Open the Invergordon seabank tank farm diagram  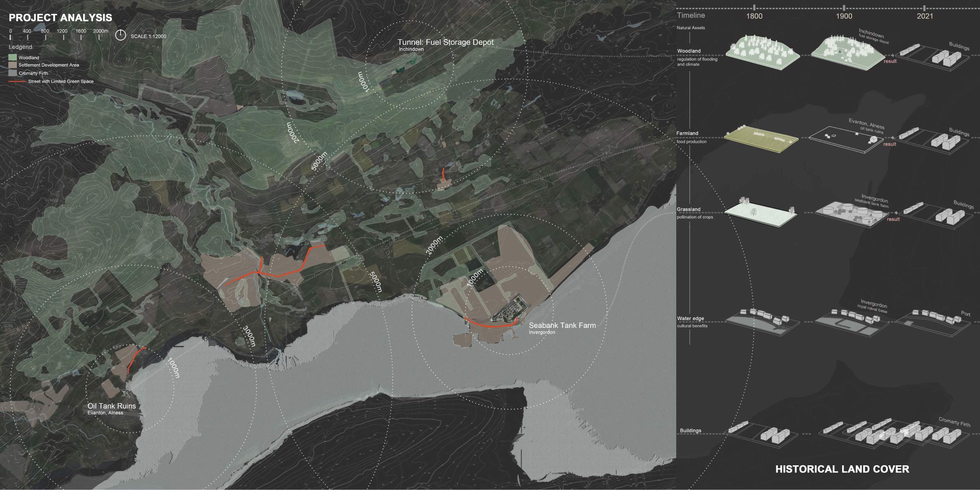pyautogui.click(x=853, y=215)
